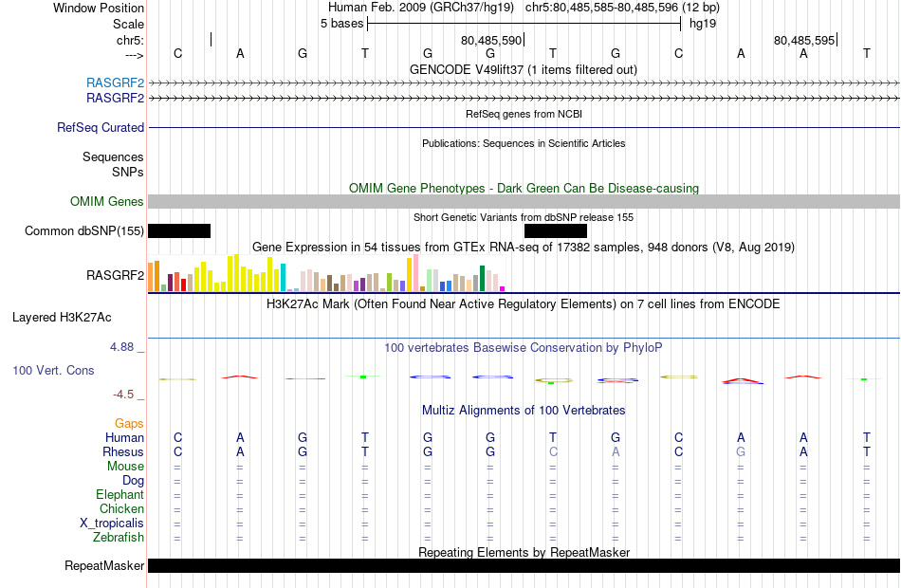
Task: Click the 5 bases scale bar
Action: 524,24
